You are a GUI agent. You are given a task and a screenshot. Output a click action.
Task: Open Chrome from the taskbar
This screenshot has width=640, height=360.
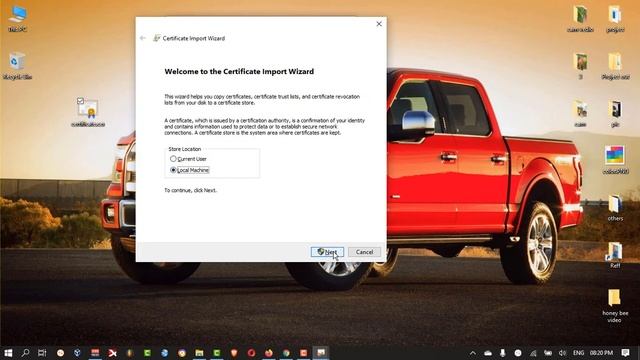pos(286,353)
